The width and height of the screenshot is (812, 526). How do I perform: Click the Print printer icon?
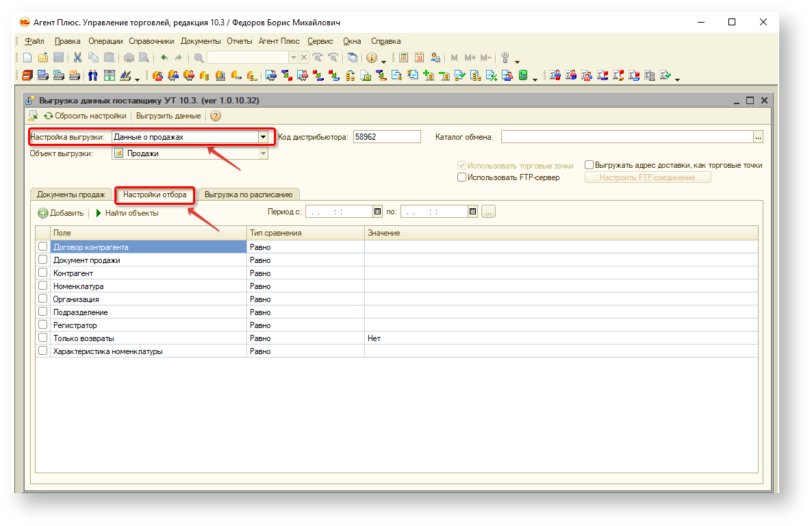pyautogui.click(x=129, y=58)
